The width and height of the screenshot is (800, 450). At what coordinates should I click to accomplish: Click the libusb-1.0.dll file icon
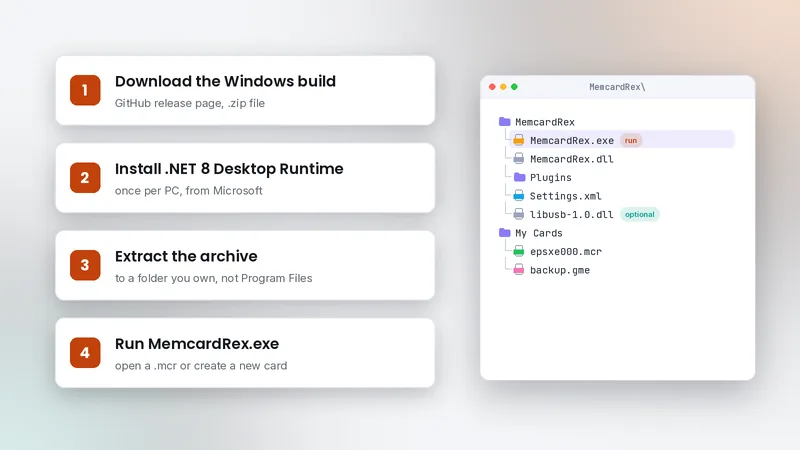click(x=518, y=214)
